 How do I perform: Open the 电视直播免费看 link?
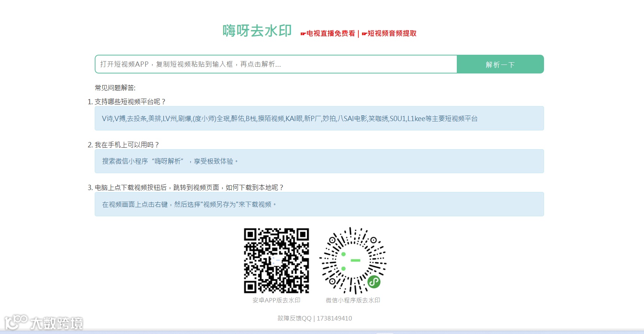pos(328,33)
